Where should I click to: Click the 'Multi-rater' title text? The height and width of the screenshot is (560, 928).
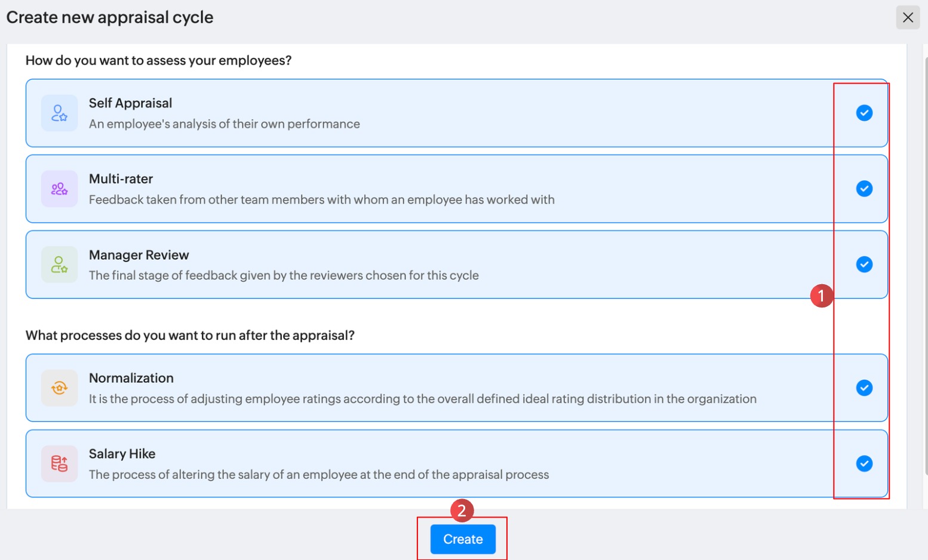[121, 179]
